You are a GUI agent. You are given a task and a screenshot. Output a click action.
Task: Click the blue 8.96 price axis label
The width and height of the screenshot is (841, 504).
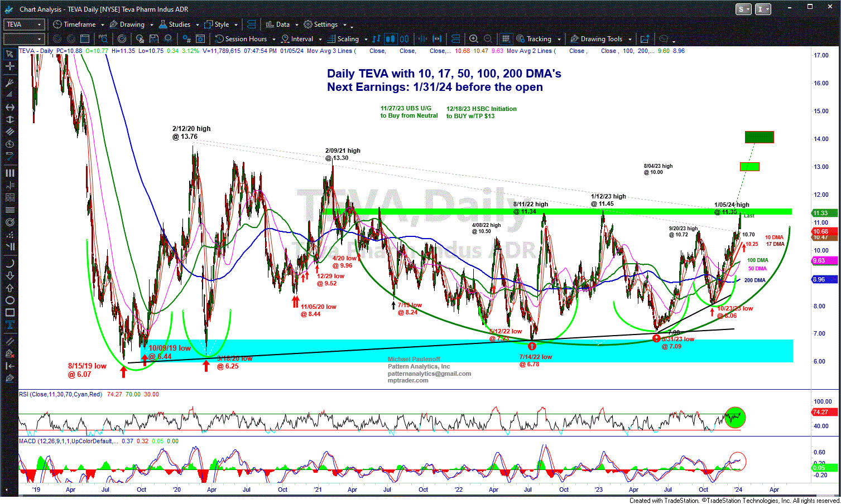pos(824,279)
